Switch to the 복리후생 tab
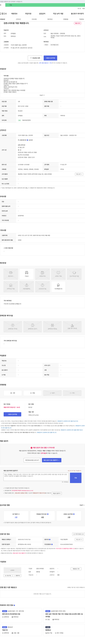Viewport: 85px width, 644px height. point(50,19)
